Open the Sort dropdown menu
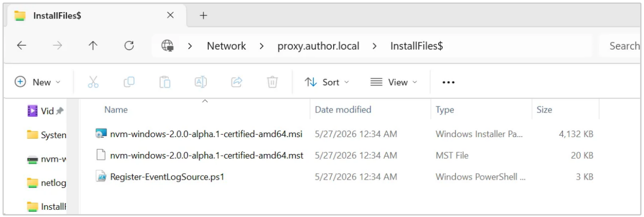The image size is (644, 217). 327,82
